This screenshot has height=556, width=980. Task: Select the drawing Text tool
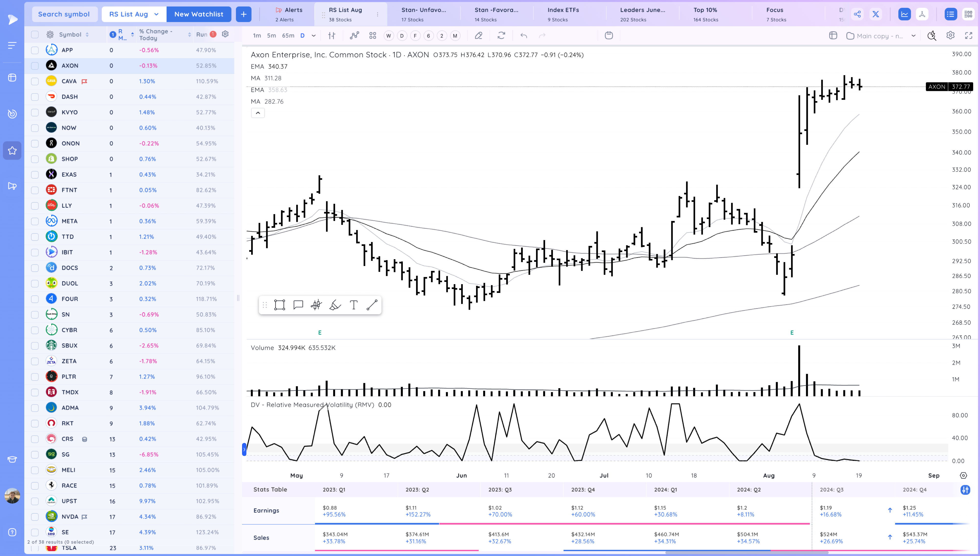point(353,305)
